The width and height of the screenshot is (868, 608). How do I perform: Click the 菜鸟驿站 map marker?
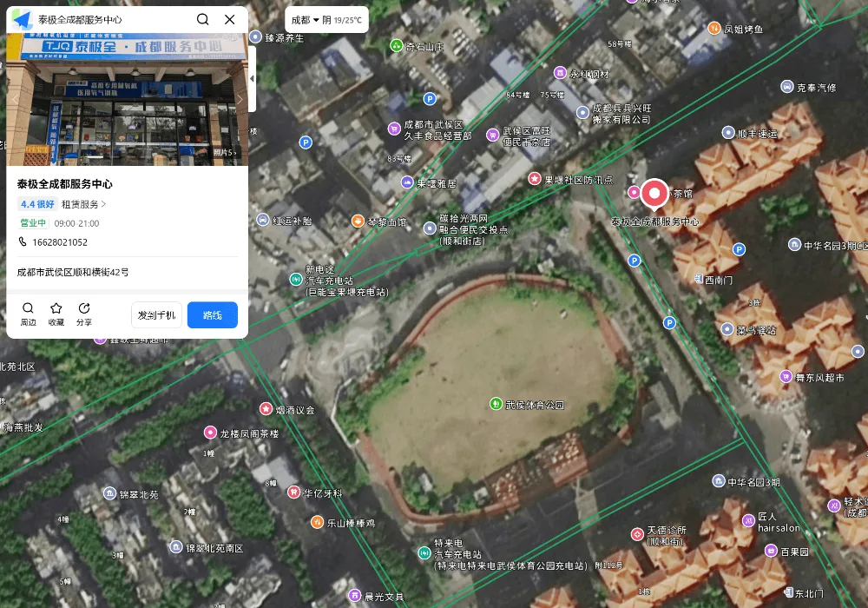(x=727, y=329)
